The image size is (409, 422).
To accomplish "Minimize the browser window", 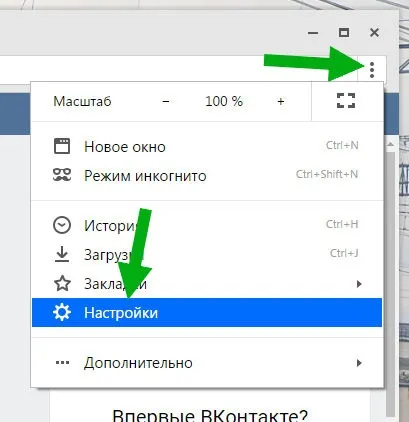I will [313, 33].
